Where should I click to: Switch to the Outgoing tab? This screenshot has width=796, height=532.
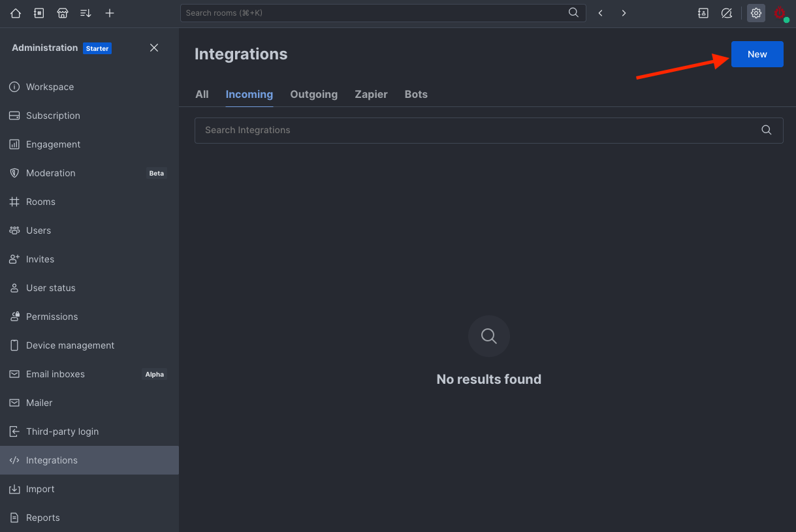point(313,94)
